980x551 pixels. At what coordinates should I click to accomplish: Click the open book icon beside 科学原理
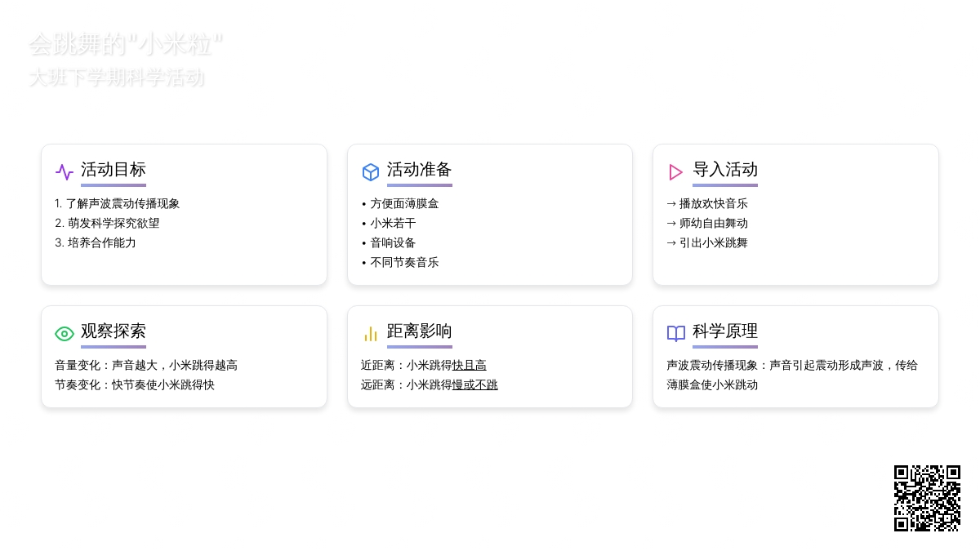click(x=676, y=333)
